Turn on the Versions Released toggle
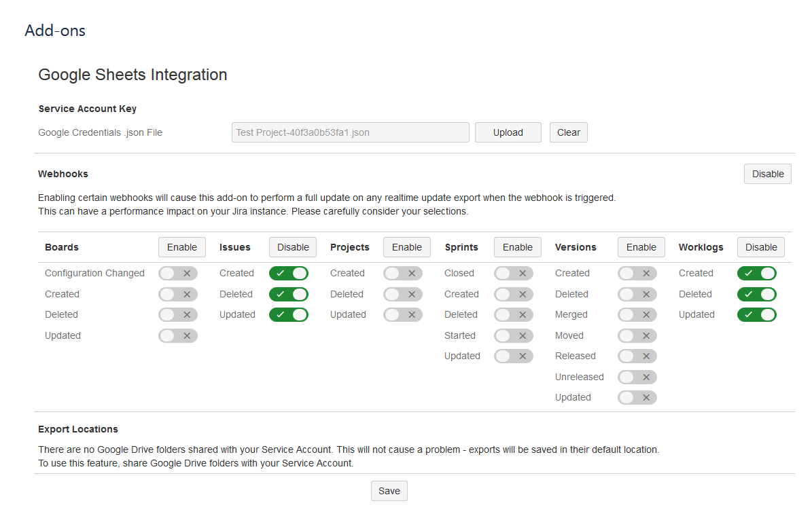Screen dimensions: 812x516 pos(637,356)
